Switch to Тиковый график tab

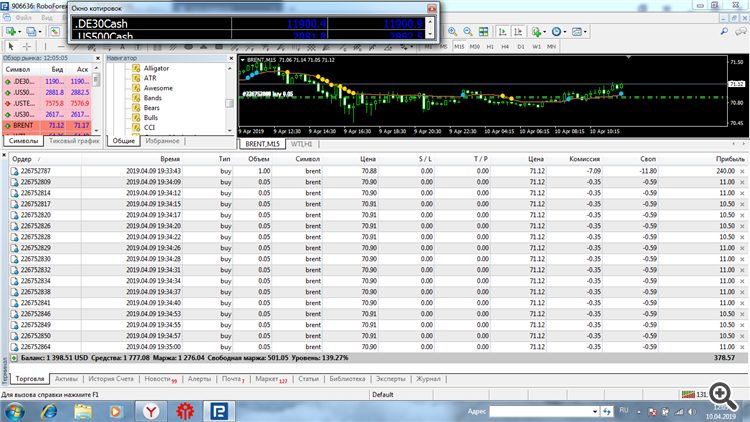pos(74,141)
